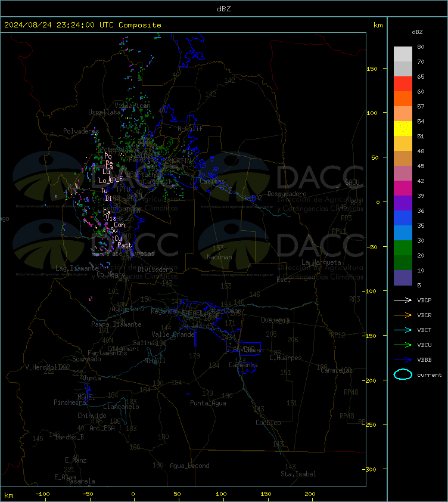This screenshot has height=502, width=448.
Task: Click the cyan VBCT arrow in legend
Action: (403, 330)
